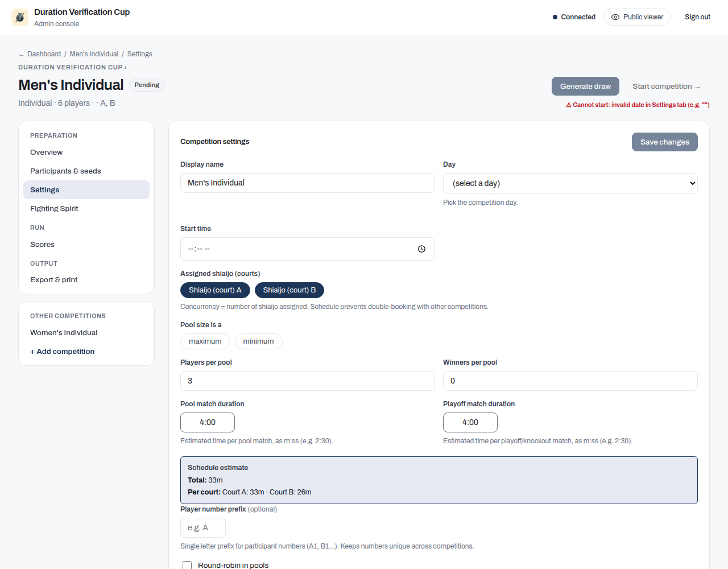The image size is (728, 569).
Task: Click the Connected status indicator
Action: (x=574, y=17)
